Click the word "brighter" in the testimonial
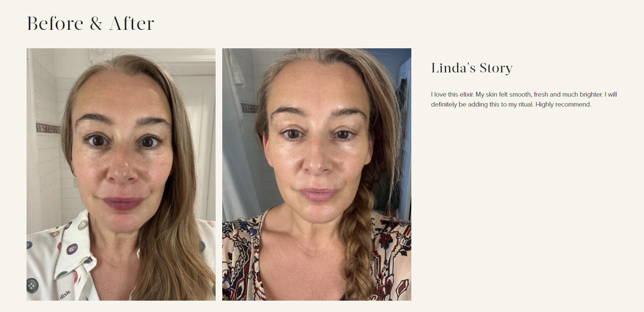 591,95
